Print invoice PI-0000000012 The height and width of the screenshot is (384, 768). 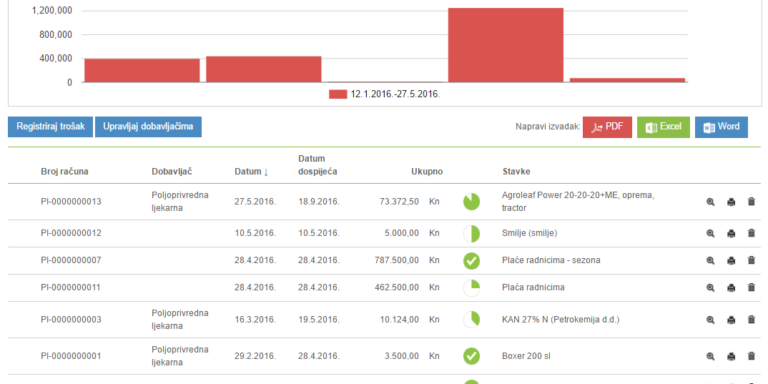click(x=731, y=234)
